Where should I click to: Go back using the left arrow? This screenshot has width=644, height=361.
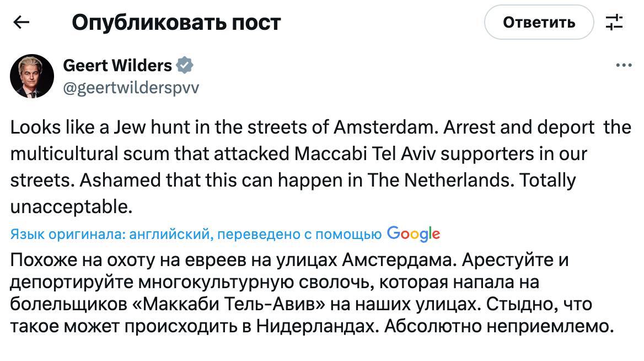point(21,22)
